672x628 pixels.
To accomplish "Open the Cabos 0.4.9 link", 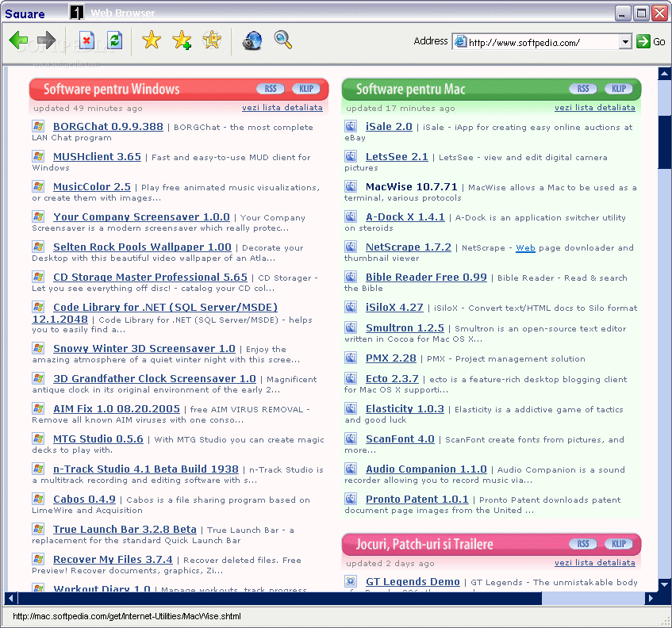I will (x=84, y=499).
